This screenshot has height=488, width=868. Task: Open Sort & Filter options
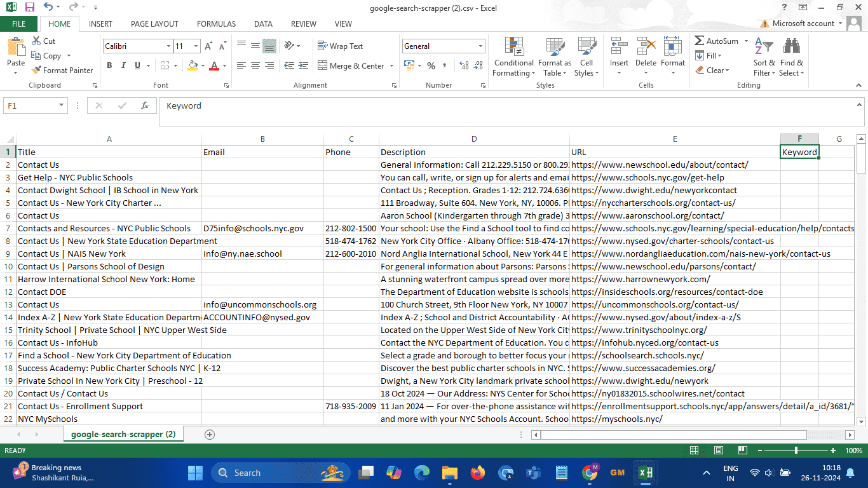click(764, 56)
